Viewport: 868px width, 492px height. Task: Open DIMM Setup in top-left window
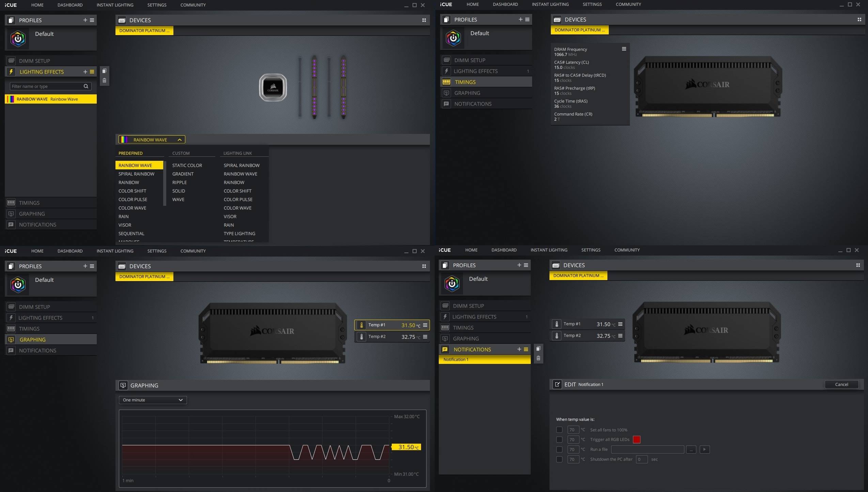tap(51, 61)
